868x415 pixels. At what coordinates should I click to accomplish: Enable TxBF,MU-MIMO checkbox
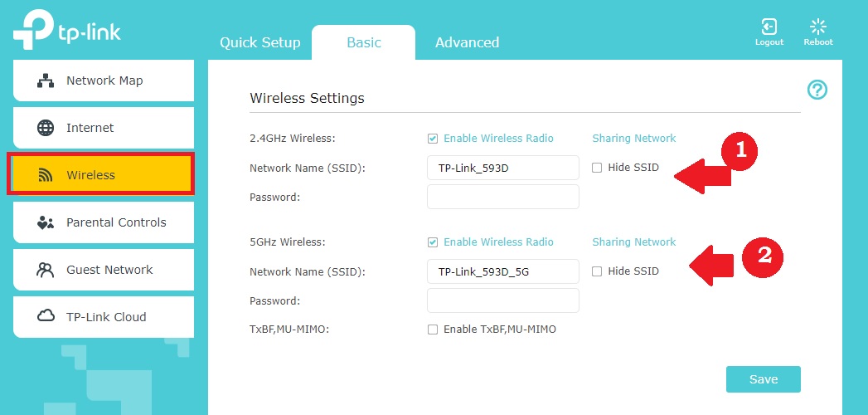click(432, 330)
